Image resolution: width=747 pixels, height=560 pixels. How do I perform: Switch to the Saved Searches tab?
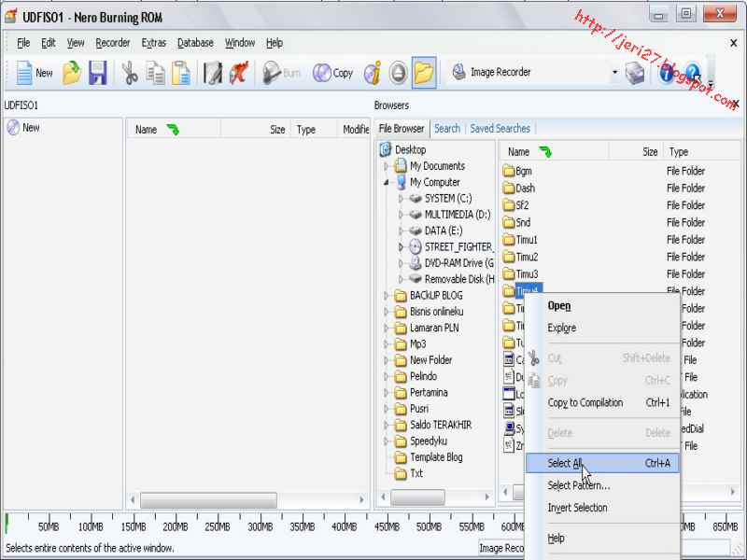(500, 129)
